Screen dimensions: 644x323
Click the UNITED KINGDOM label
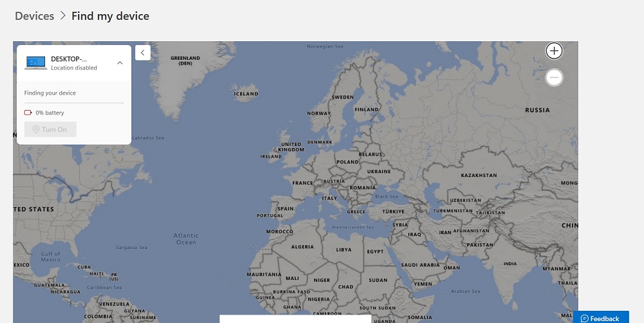(x=291, y=147)
